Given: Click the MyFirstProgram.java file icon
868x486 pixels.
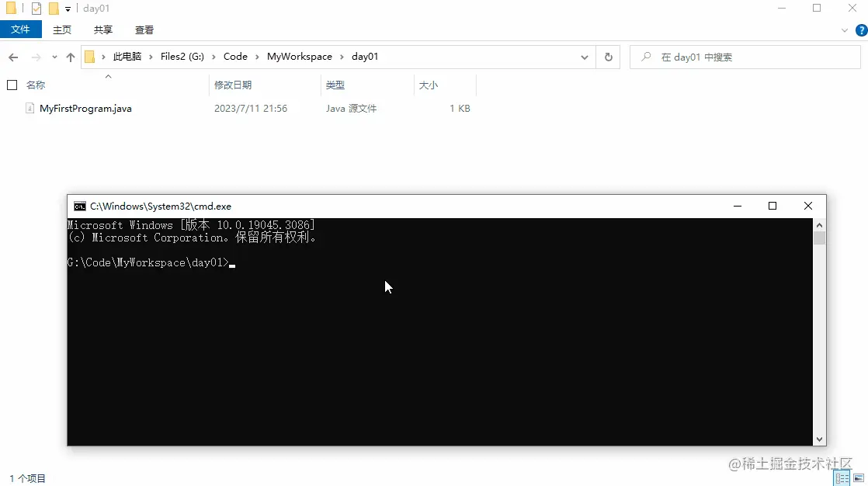Looking at the screenshot, I should (x=30, y=109).
